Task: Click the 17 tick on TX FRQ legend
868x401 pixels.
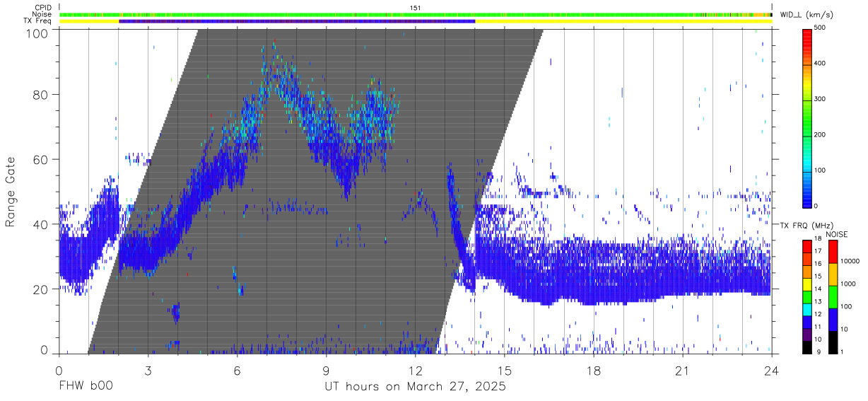Action: pyautogui.click(x=817, y=251)
